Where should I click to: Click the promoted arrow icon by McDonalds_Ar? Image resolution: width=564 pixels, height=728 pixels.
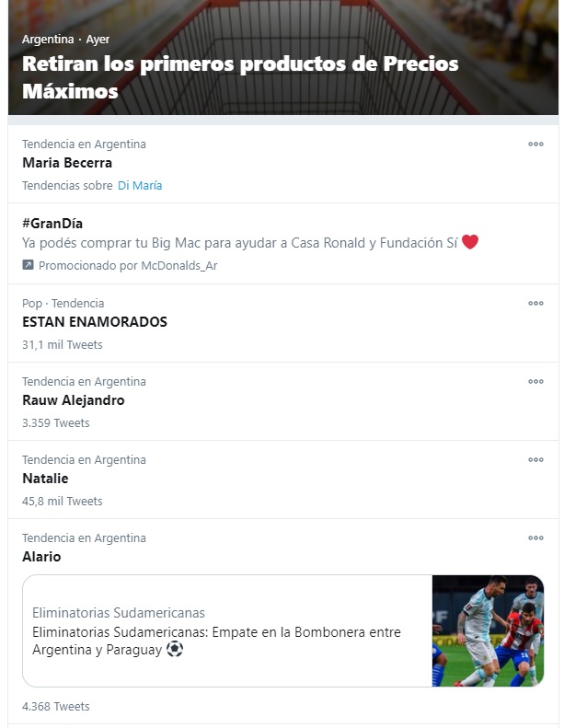tap(29, 265)
